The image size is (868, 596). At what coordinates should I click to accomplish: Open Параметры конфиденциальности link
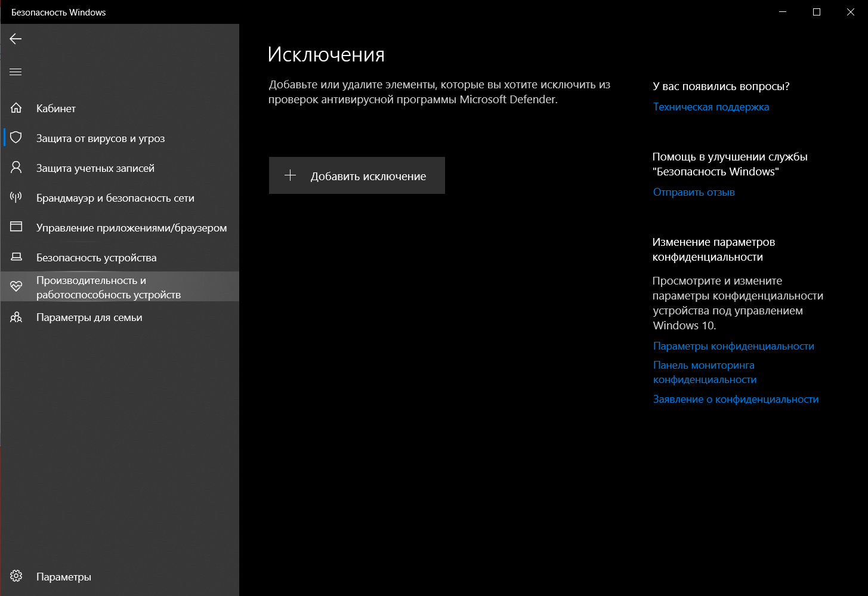[734, 346]
